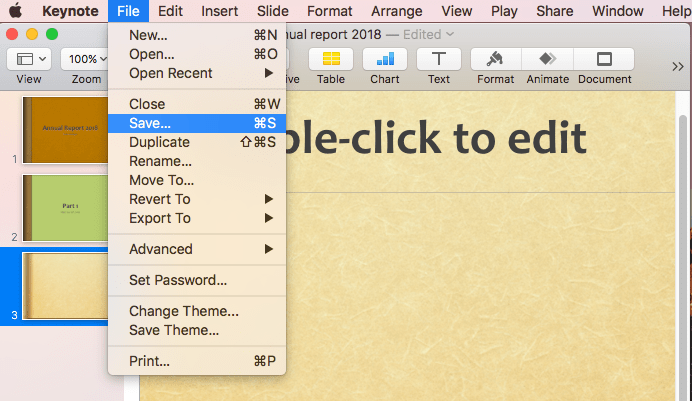Viewport: 692px width, 401px height.
Task: Choose Rename... from File menu
Action: click(197, 161)
